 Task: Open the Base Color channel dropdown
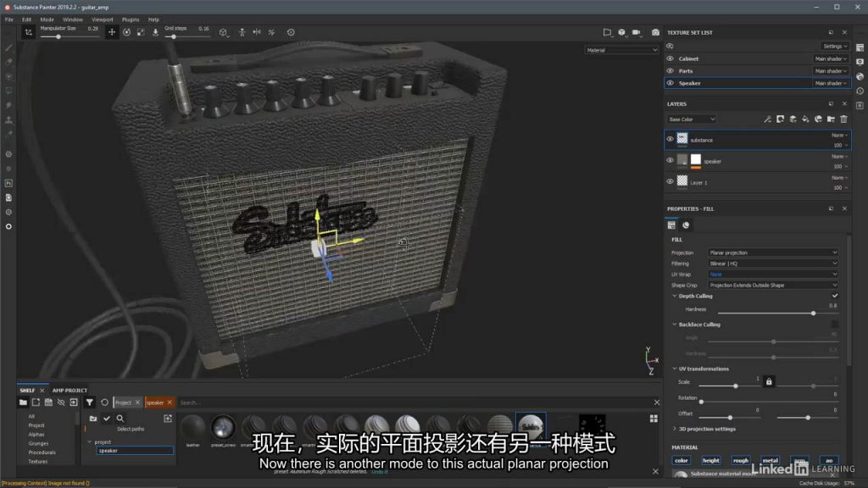click(x=692, y=119)
